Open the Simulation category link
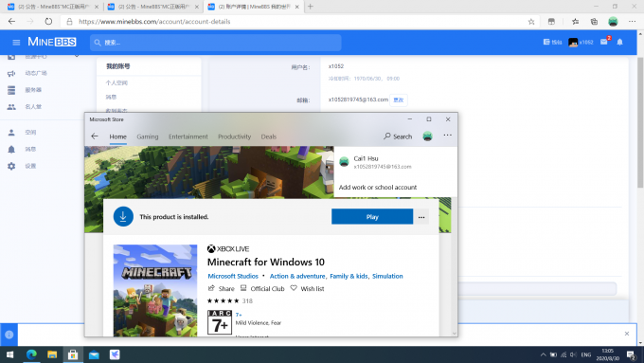The width and height of the screenshot is (644, 363). (387, 276)
